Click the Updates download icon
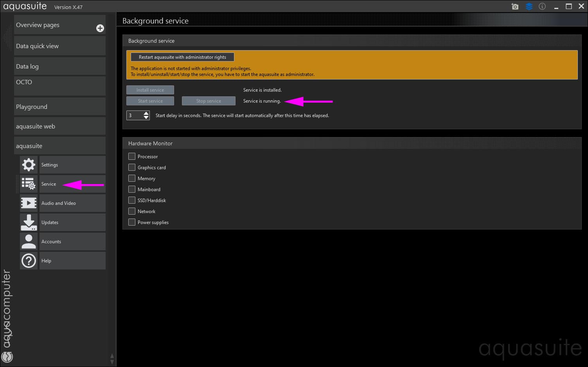588x367 pixels. coord(29,222)
